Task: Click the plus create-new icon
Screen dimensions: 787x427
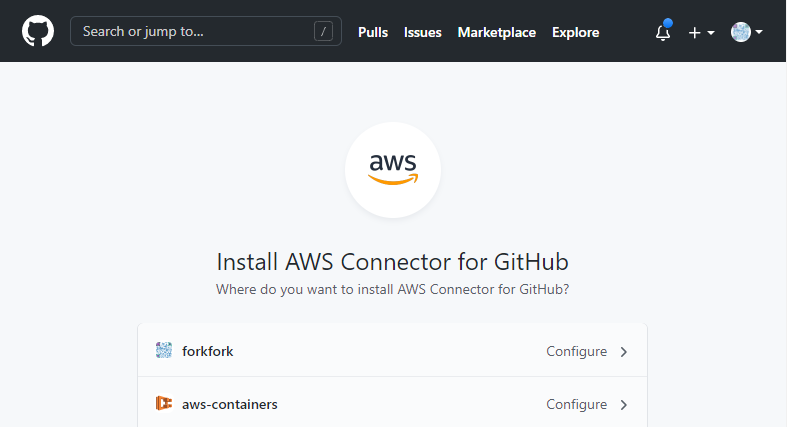Action: [x=695, y=33]
